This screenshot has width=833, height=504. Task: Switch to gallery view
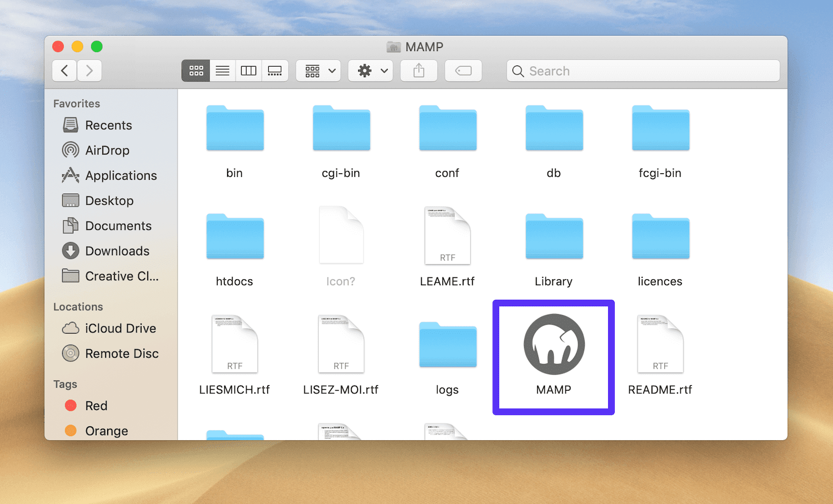[x=275, y=70]
